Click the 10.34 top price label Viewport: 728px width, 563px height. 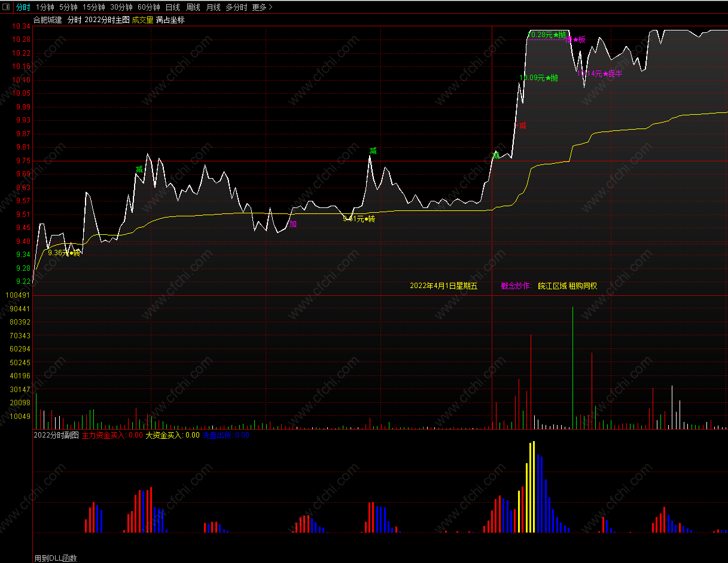(22, 26)
